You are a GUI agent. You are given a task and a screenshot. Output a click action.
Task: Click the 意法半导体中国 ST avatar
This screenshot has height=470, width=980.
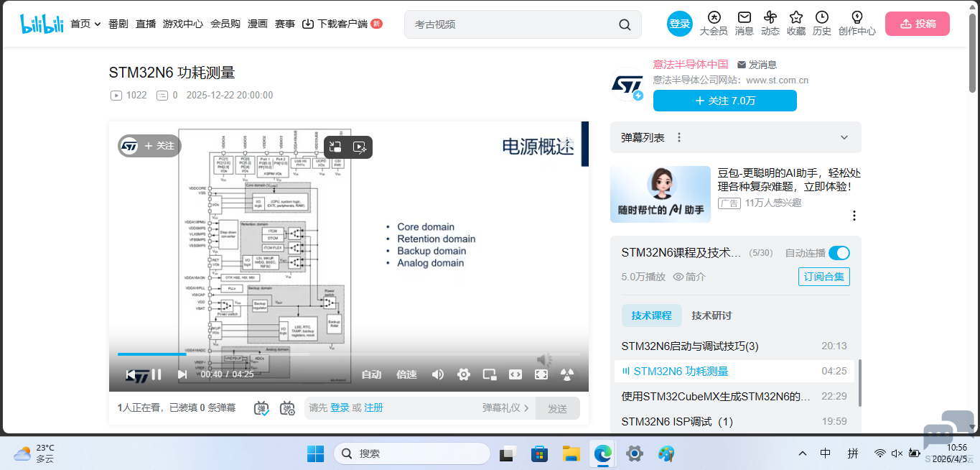tap(627, 86)
